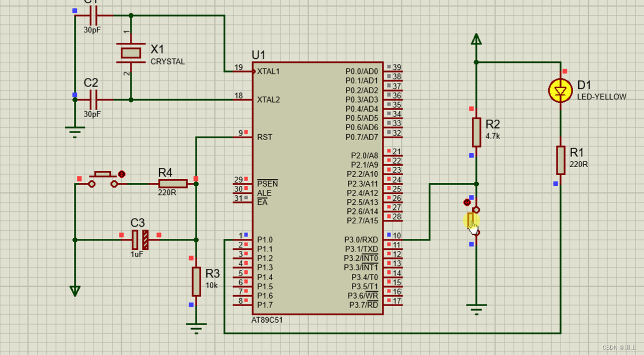Click the ALE pin label

[265, 193]
